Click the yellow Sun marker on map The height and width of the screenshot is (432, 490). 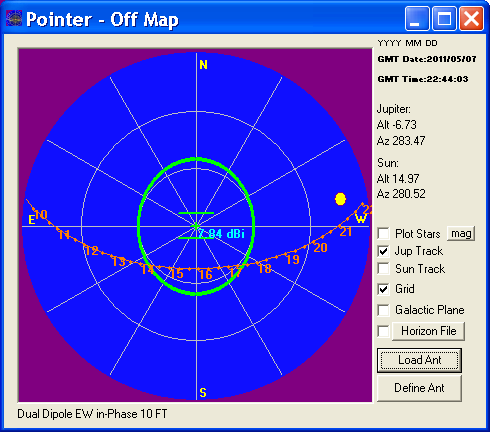340,199
